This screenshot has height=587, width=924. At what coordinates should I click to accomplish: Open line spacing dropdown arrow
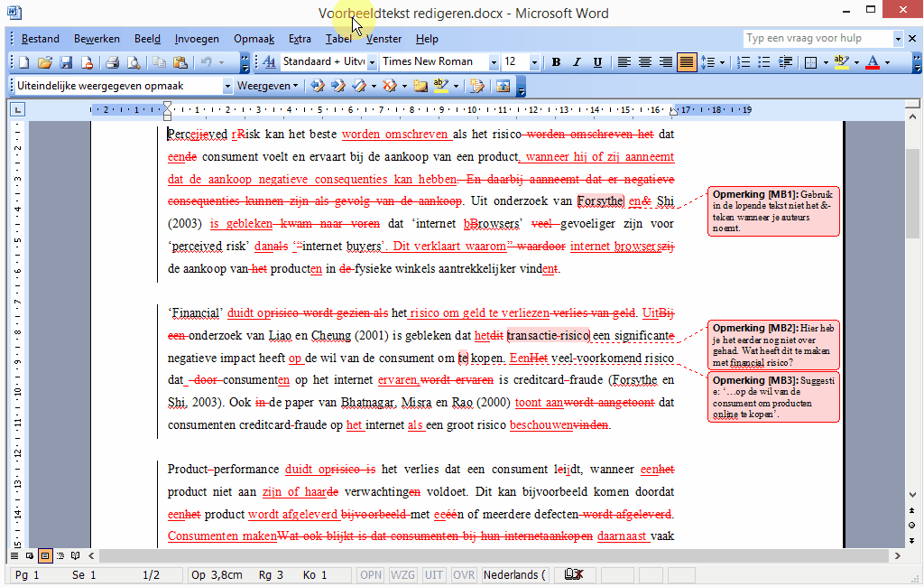pyautogui.click(x=723, y=62)
